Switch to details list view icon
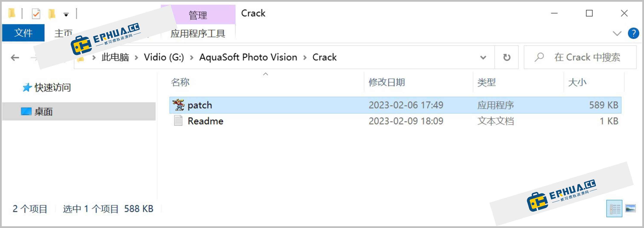The height and width of the screenshot is (228, 644). pyautogui.click(x=615, y=208)
